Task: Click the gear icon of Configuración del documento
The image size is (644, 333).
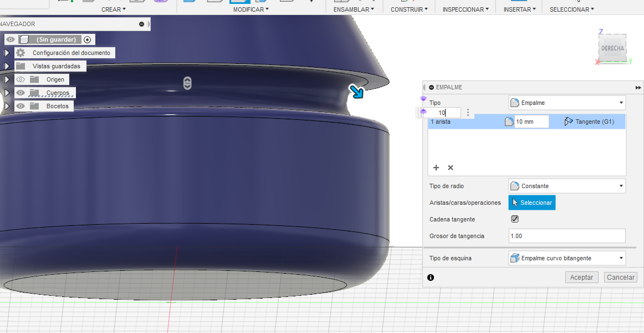Action: coord(21,53)
